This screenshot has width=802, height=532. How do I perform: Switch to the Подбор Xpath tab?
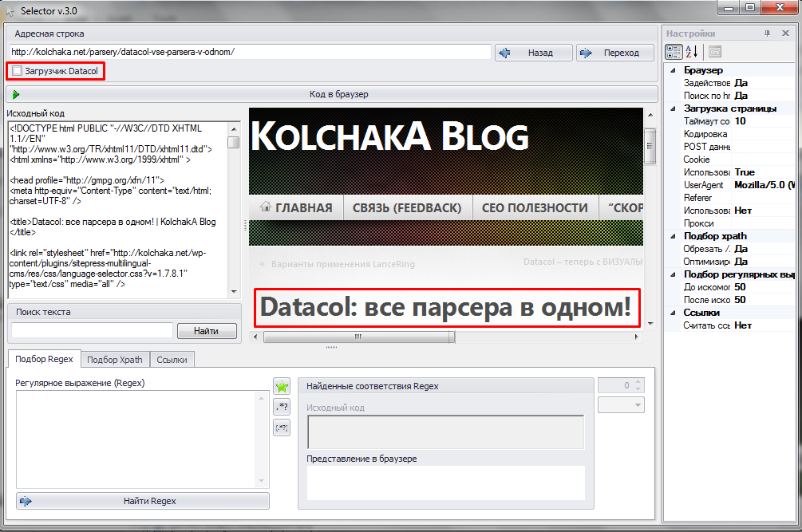coord(115,360)
